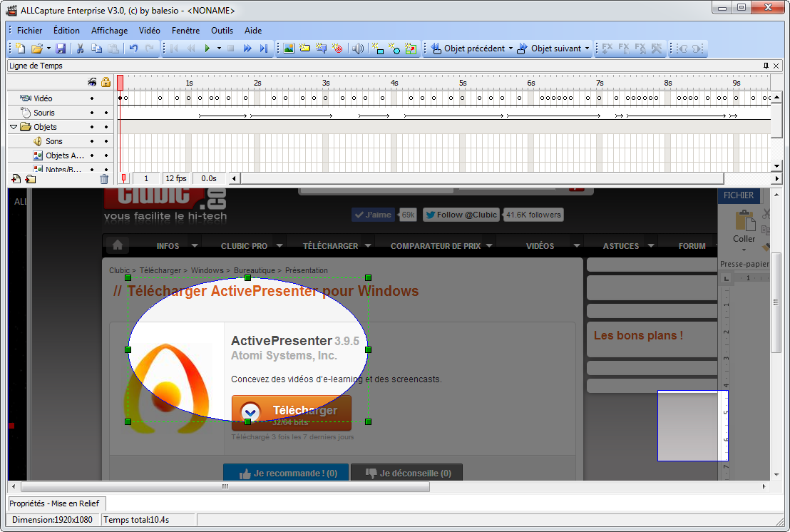This screenshot has width=790, height=532.
Task: Toggle the eye visibility column header
Action: pyautogui.click(x=92, y=81)
